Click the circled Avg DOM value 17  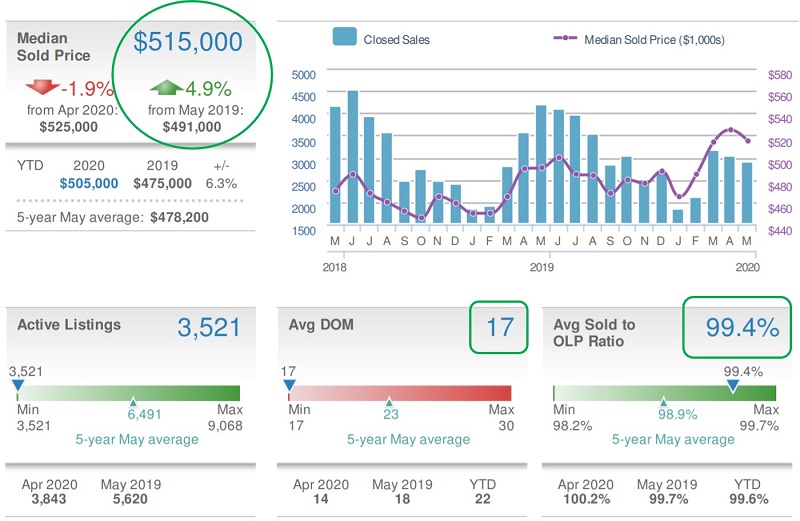point(498,328)
